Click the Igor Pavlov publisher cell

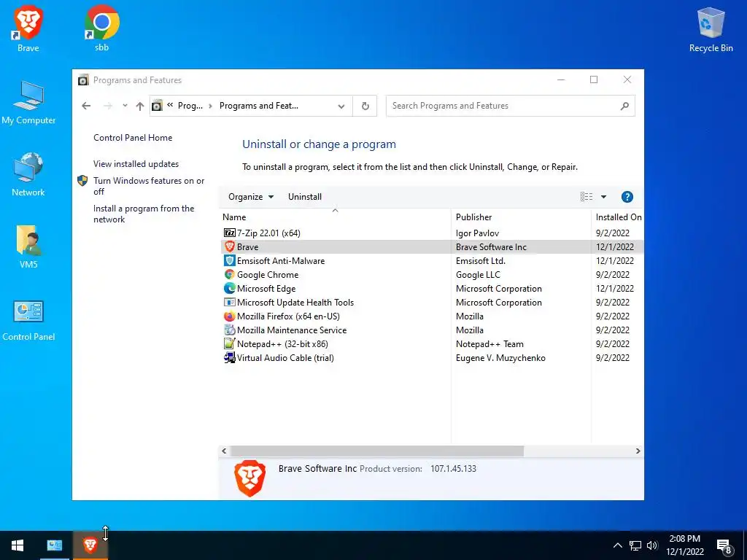(477, 233)
